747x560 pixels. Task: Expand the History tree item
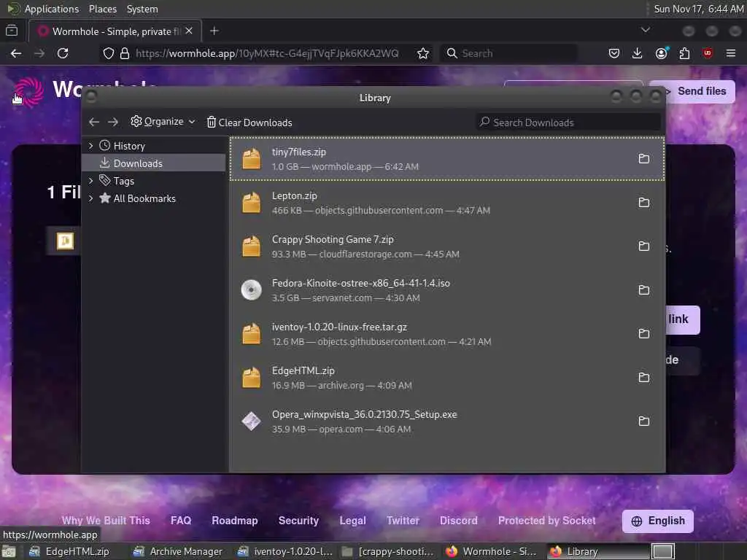click(91, 146)
